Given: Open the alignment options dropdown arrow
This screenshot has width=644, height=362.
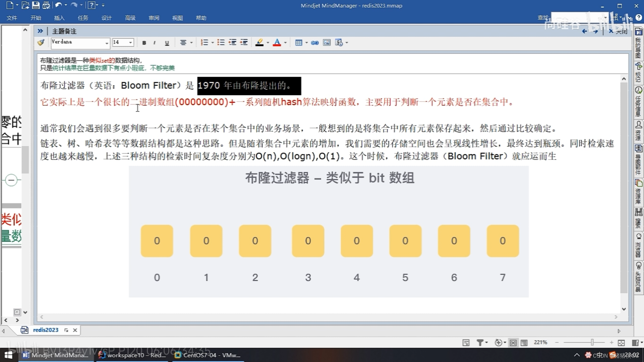Looking at the screenshot, I should (x=191, y=43).
